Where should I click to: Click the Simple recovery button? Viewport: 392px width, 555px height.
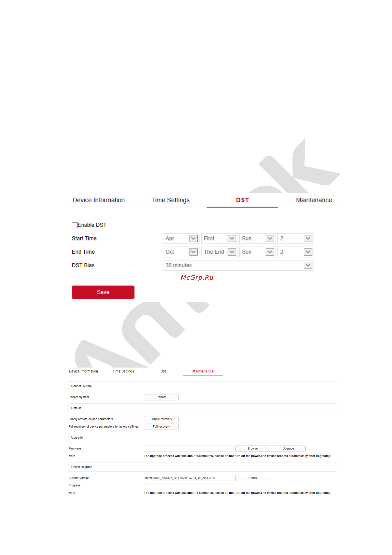click(x=161, y=419)
